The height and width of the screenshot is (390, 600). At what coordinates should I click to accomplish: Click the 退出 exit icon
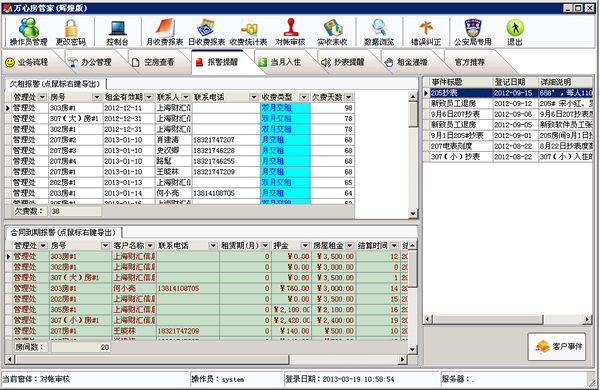515,32
